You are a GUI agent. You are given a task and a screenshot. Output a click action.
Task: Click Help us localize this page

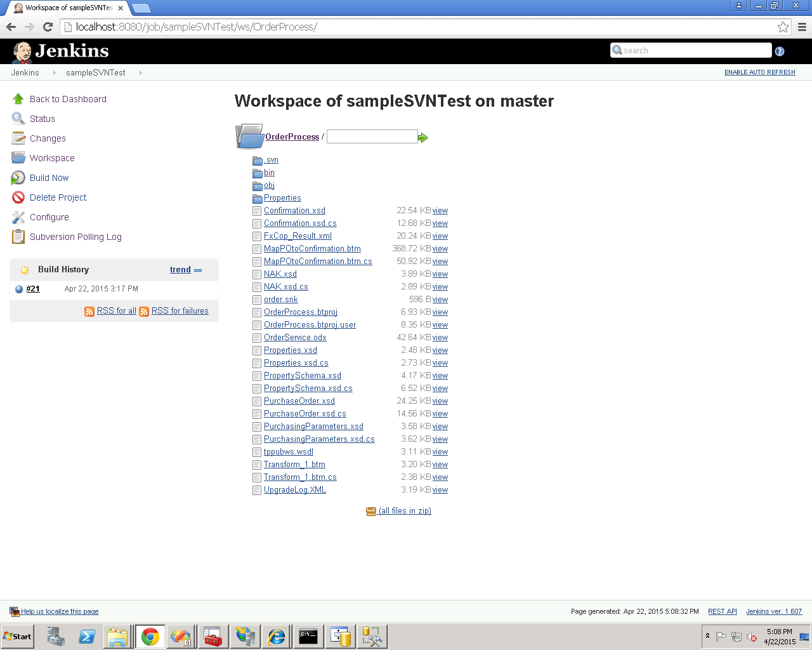60,611
